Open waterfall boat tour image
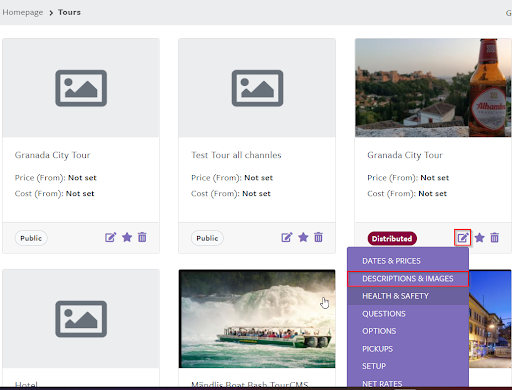512x390 pixels. (257, 319)
